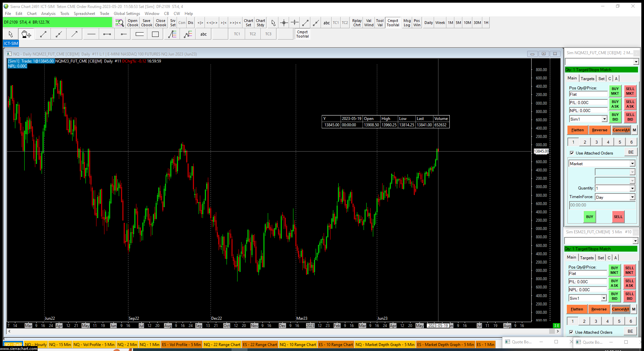Image resolution: width=644 pixels, height=351 pixels.
Task: Select the horizontal ray single-endpoint tool
Action: coord(123,34)
